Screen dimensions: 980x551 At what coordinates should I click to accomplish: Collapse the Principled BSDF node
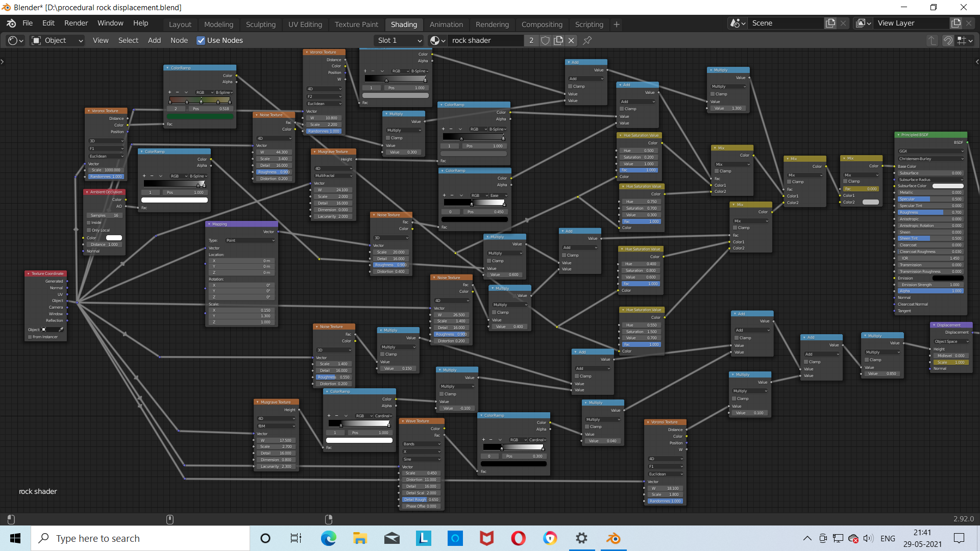[898, 135]
